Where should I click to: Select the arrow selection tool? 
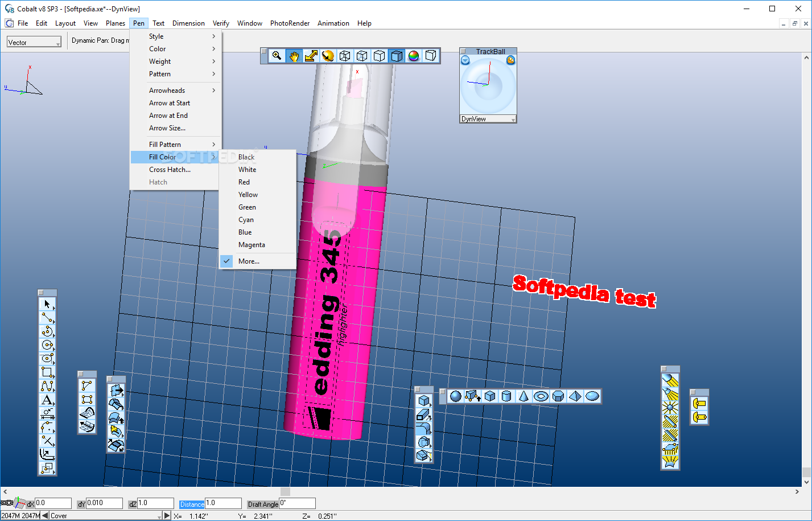coord(47,304)
